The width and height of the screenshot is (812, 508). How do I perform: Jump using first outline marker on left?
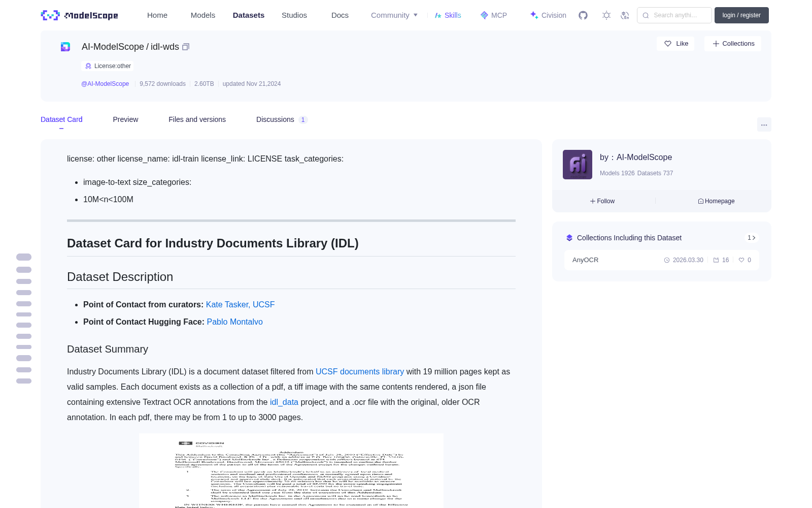click(24, 257)
